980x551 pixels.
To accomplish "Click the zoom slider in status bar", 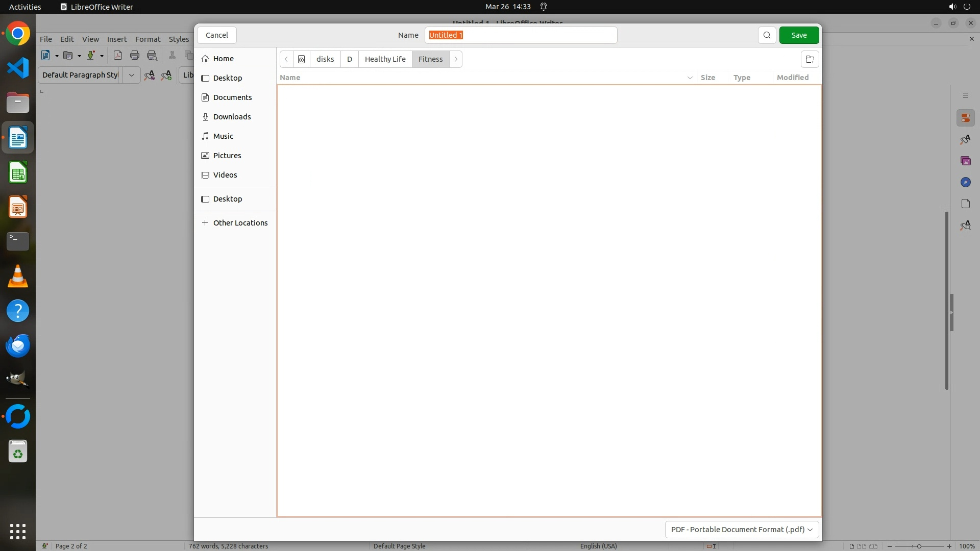I will tap(919, 546).
